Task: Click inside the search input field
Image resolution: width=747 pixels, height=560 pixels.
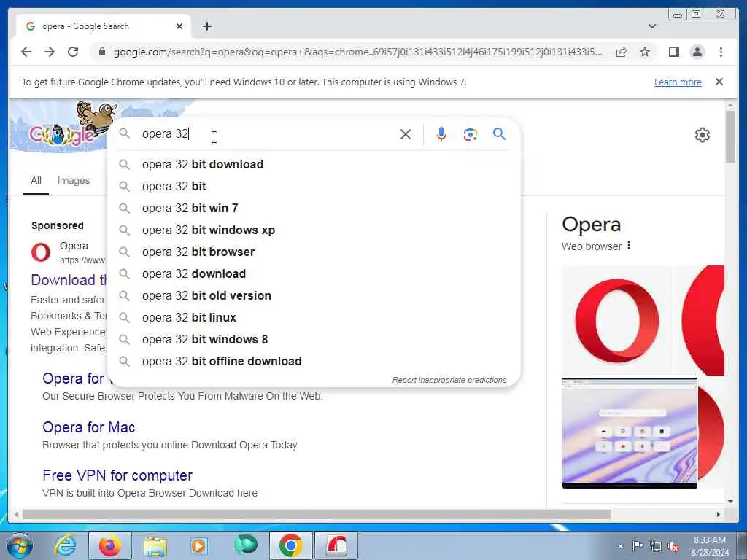Action: 267,134
